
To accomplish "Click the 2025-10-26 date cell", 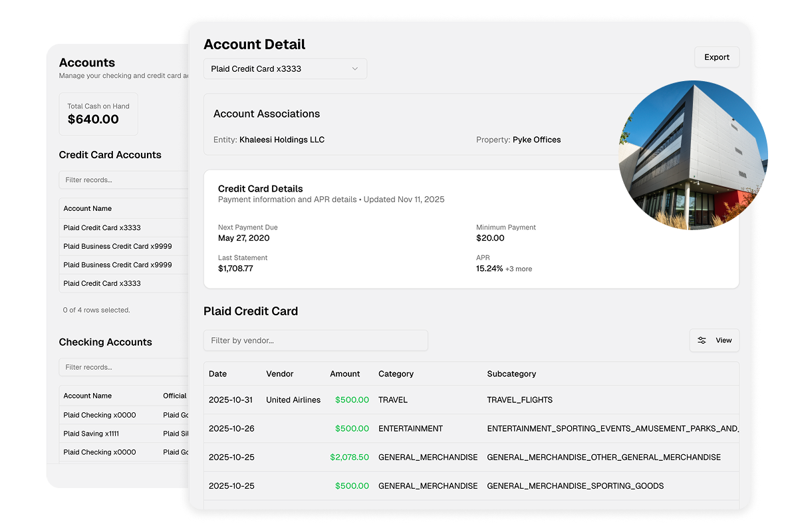I will coord(231,429).
